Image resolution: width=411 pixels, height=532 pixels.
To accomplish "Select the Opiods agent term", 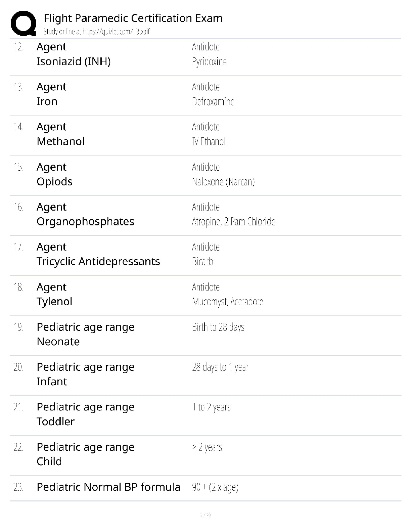I will point(54,182).
